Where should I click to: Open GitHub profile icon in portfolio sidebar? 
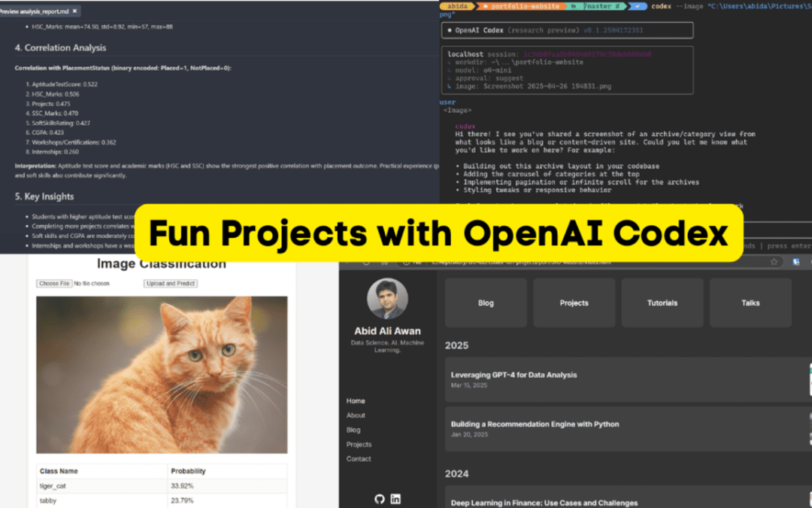tap(380, 499)
